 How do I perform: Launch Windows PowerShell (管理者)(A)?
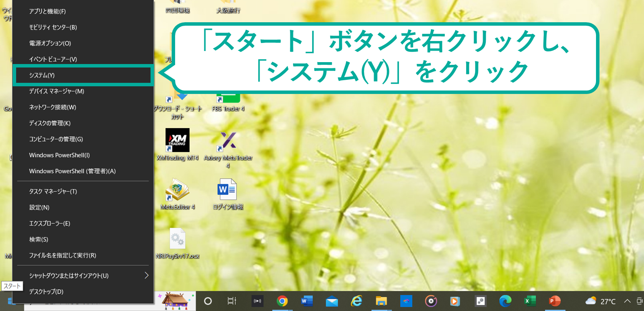83,171
